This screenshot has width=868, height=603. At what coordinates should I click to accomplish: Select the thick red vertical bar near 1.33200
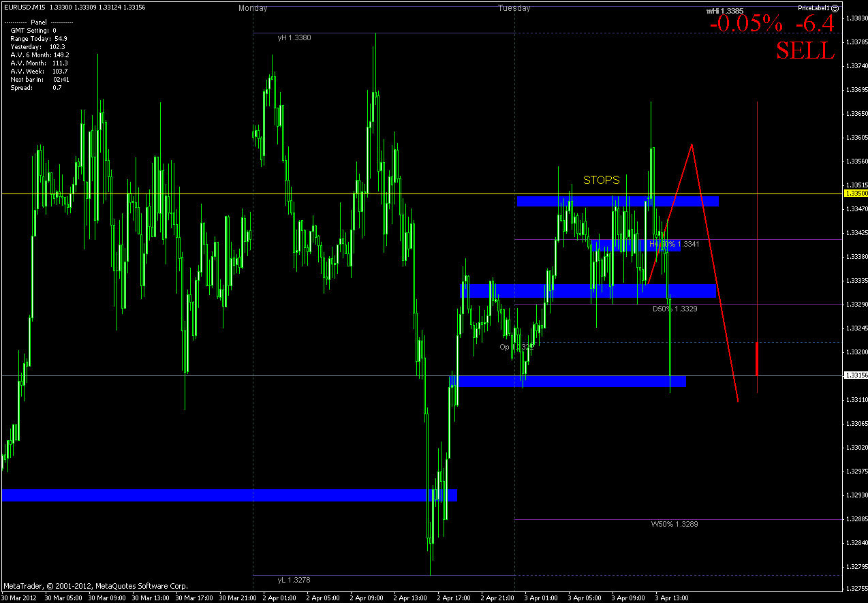point(758,358)
